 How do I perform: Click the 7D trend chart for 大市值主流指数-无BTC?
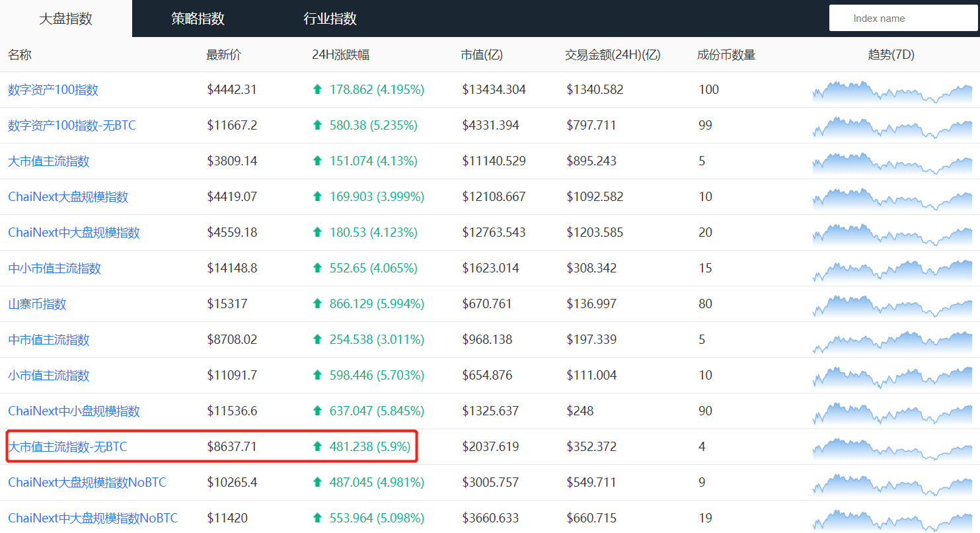892,448
